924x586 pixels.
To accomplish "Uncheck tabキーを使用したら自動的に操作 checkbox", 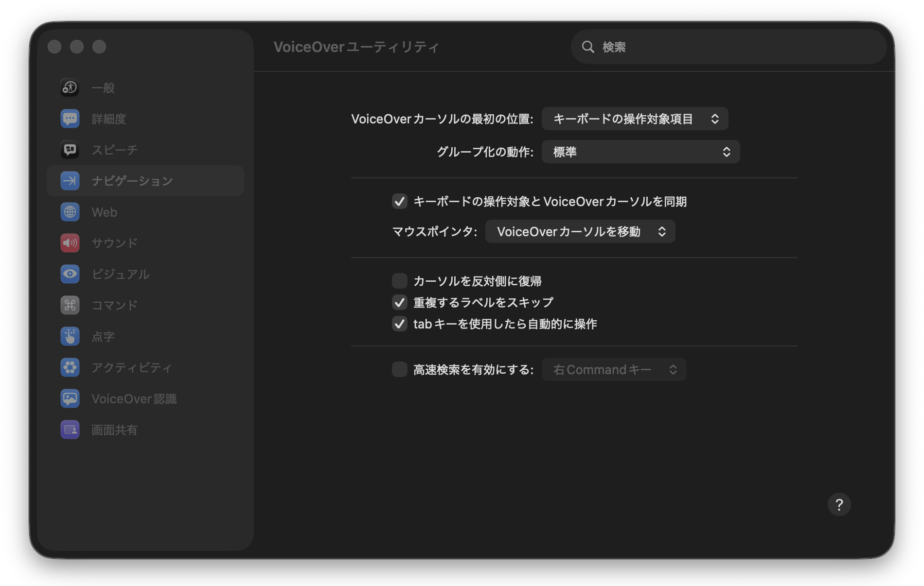I will pyautogui.click(x=400, y=324).
